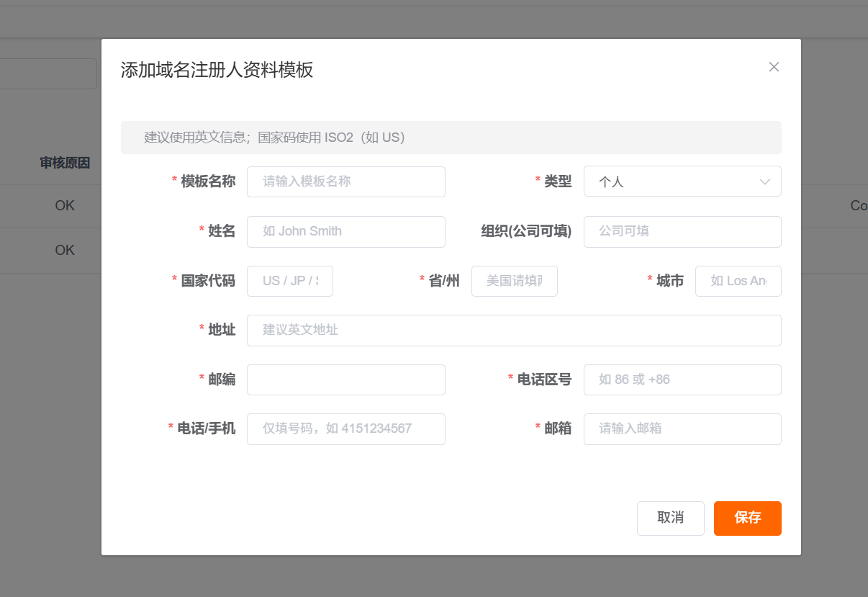868x597 pixels.
Task: Click the 邮编 input field
Action: pyautogui.click(x=346, y=380)
